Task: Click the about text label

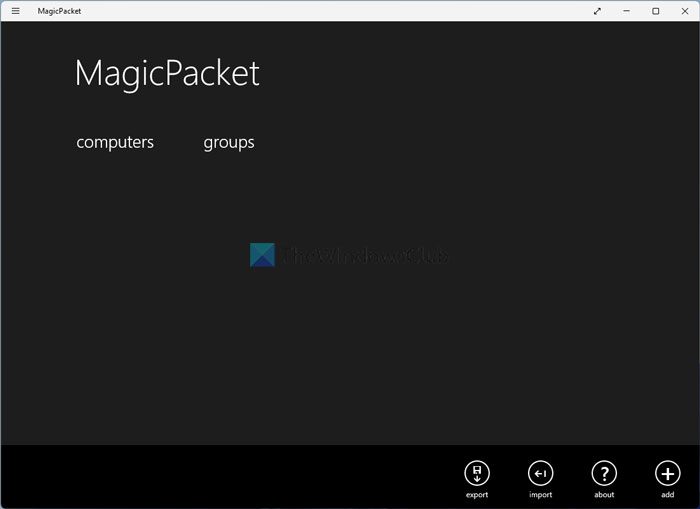Action: pyautogui.click(x=604, y=494)
